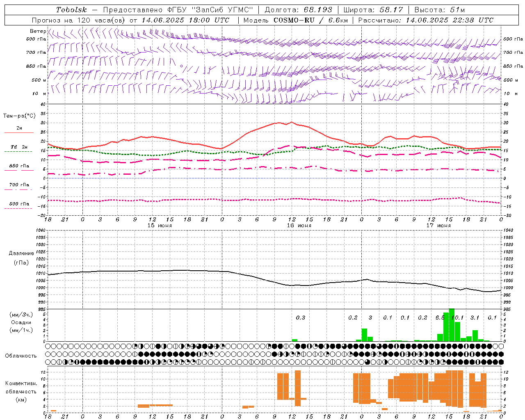
Task: Click the 'Предоставлено ФГБУ ЗапСиб УГМС' provider text
Action: point(178,9)
